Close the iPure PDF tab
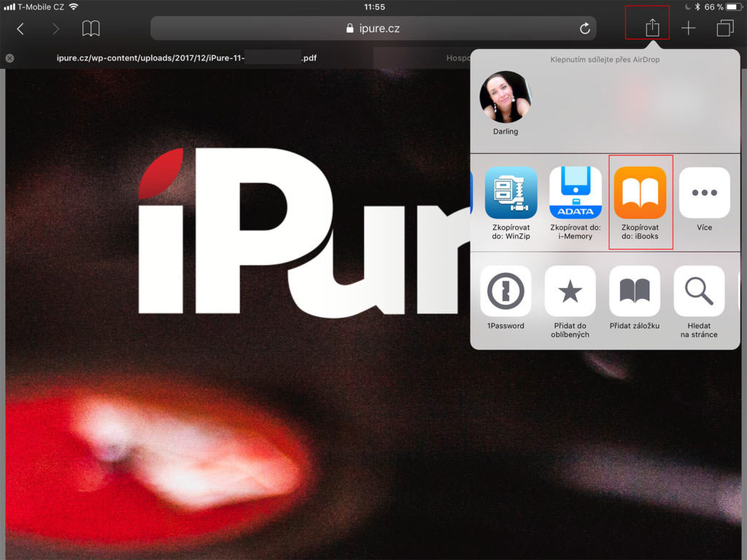This screenshot has width=747, height=560. click(x=9, y=58)
